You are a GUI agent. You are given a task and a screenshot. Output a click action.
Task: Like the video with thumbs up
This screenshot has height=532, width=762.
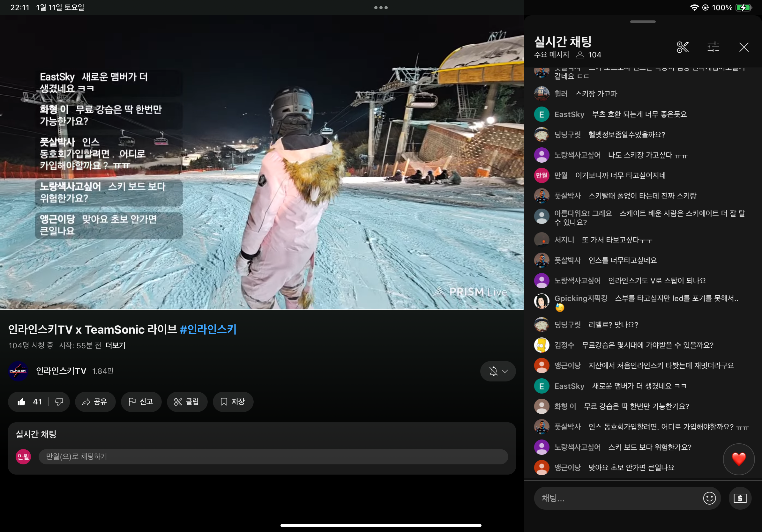point(29,402)
